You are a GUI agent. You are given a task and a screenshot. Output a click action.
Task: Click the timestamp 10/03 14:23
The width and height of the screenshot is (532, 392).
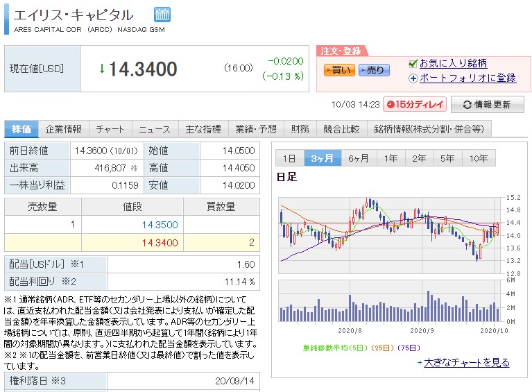coord(355,105)
